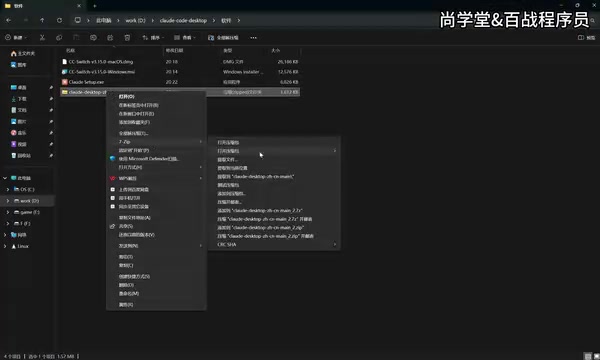Viewport: 600px width, 360px height.
Task: Click the Extract all toolbar button
Action: tap(223, 37)
